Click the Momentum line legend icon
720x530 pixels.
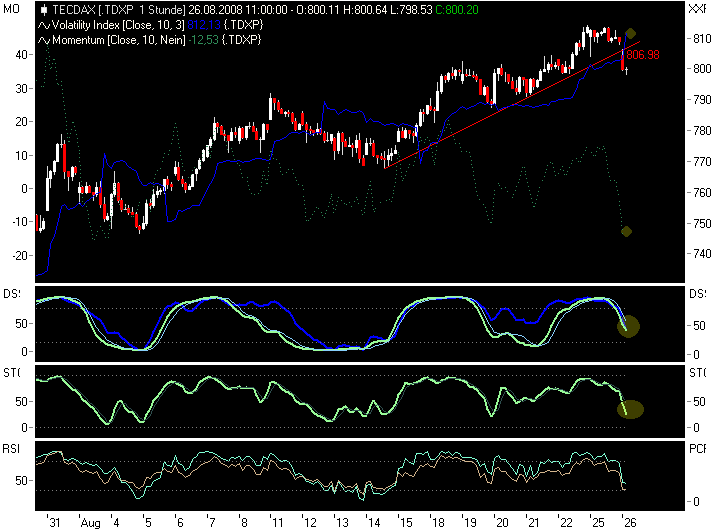(x=44, y=40)
